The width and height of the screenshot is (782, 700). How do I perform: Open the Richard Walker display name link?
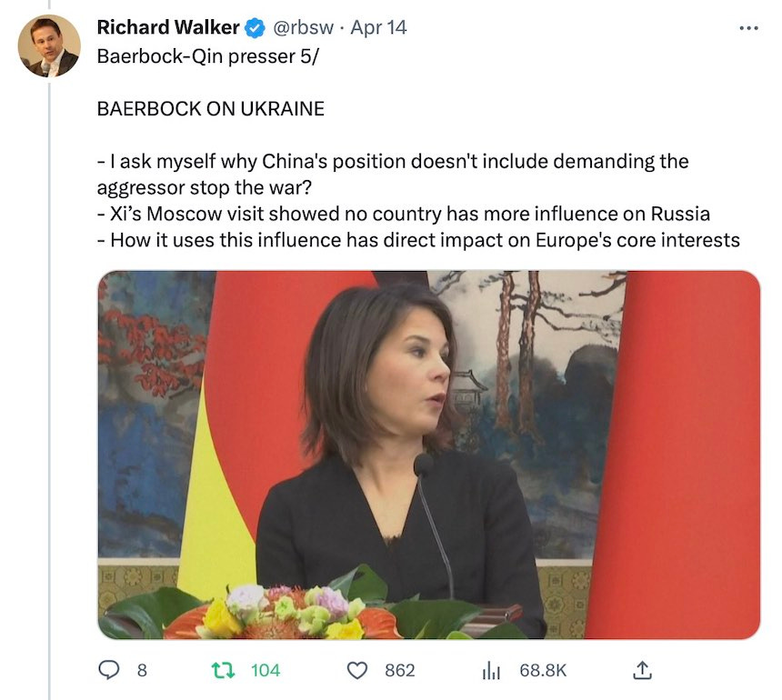[168, 27]
